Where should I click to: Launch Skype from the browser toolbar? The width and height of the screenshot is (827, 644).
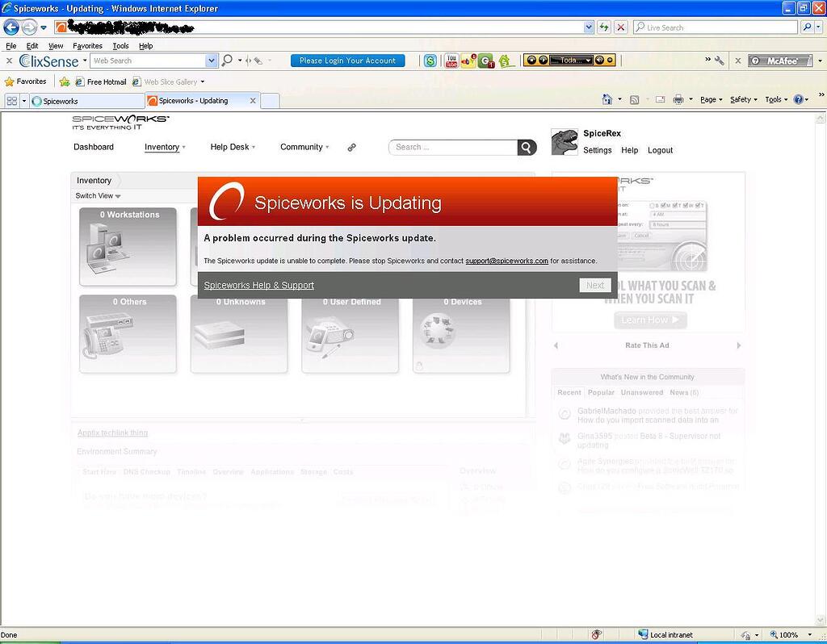coord(430,60)
